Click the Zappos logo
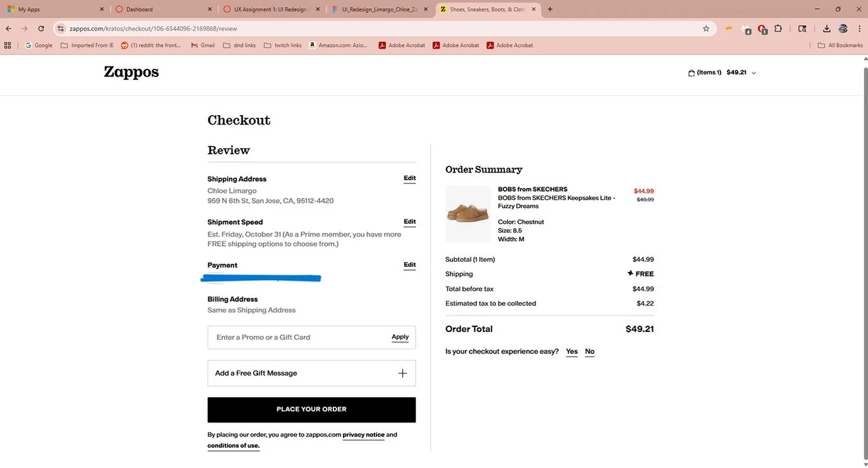This screenshot has width=868, height=468. 132,72
